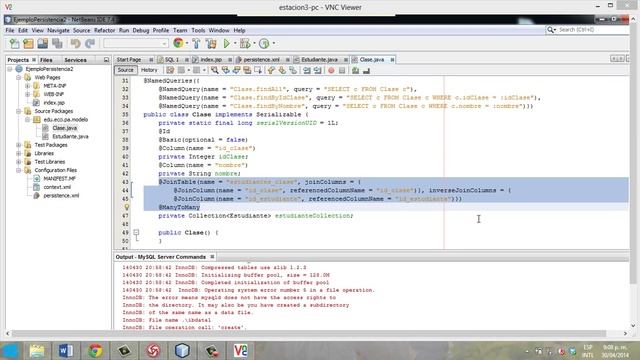Click Stop Macro Recording icon
The image size is (640, 360).
[x=342, y=71]
